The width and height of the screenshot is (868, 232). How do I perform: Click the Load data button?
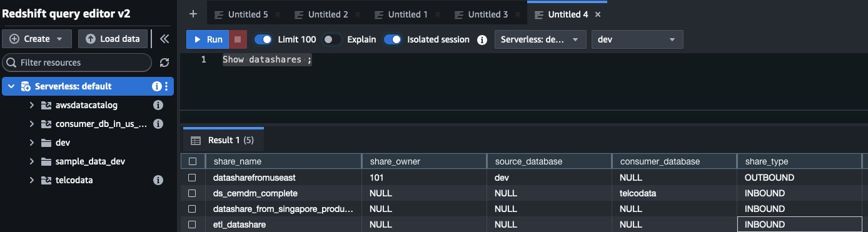tap(113, 39)
